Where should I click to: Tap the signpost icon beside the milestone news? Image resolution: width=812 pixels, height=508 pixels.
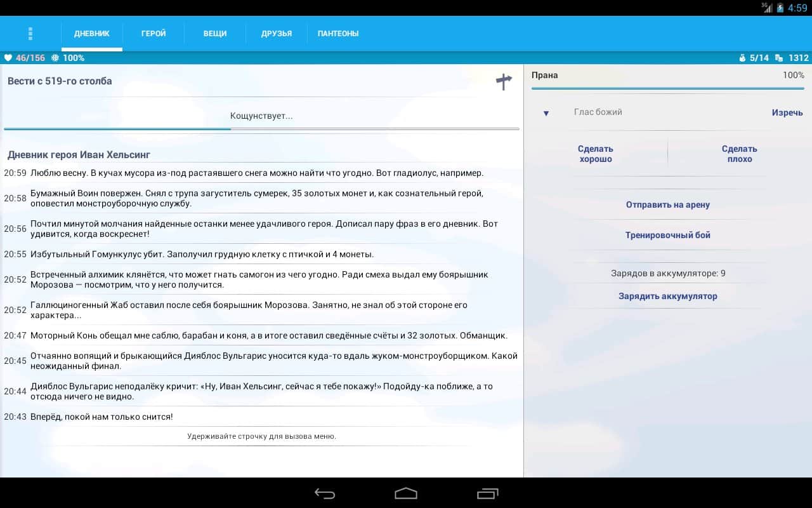coord(504,81)
